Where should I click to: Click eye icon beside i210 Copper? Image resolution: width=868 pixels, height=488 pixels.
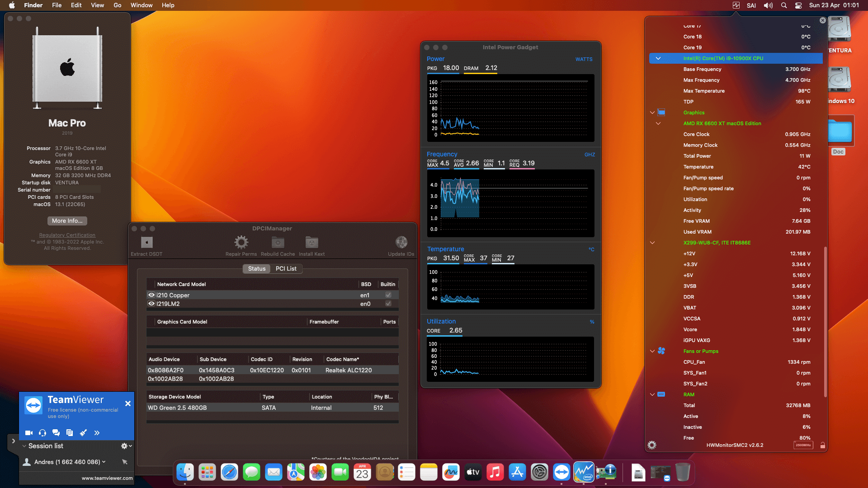click(x=151, y=295)
